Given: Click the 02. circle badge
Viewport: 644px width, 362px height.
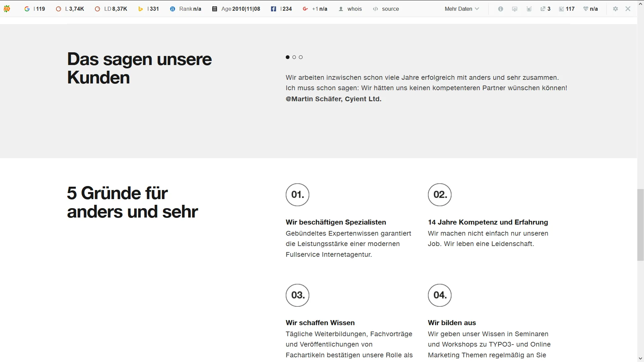Looking at the screenshot, I should pos(440,195).
